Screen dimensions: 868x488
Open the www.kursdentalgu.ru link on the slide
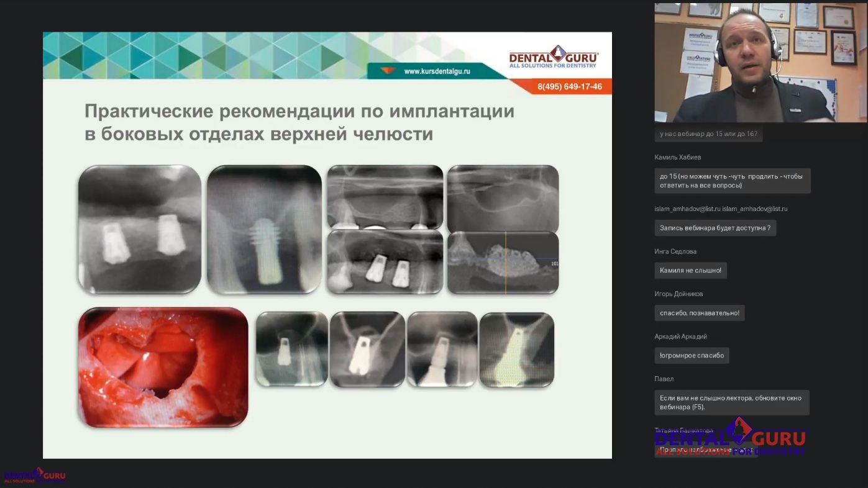437,71
